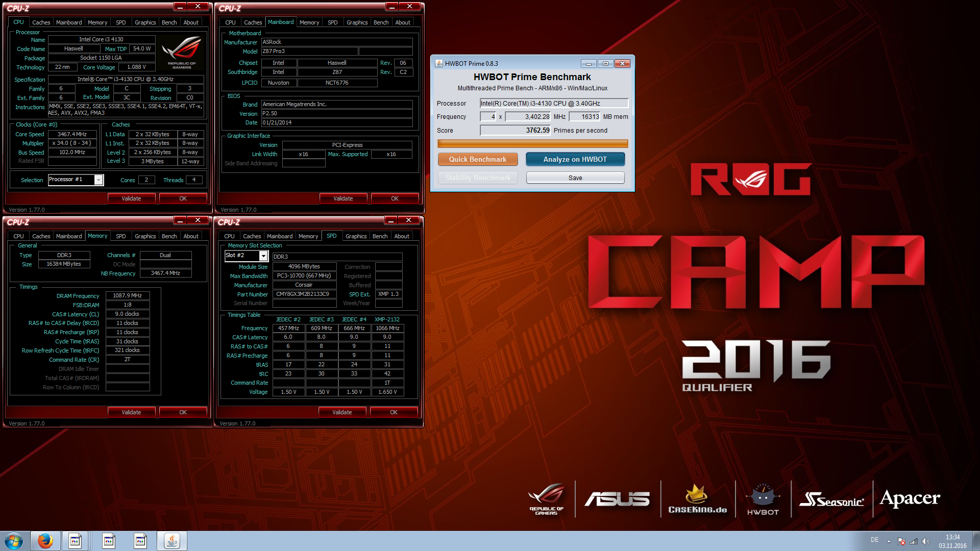
Task: Close the top-left CPU-Z CPU window
Action: pyautogui.click(x=198, y=6)
